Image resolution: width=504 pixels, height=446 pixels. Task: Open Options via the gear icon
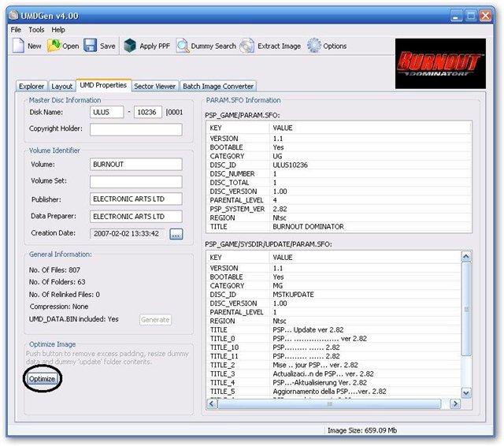(314, 46)
